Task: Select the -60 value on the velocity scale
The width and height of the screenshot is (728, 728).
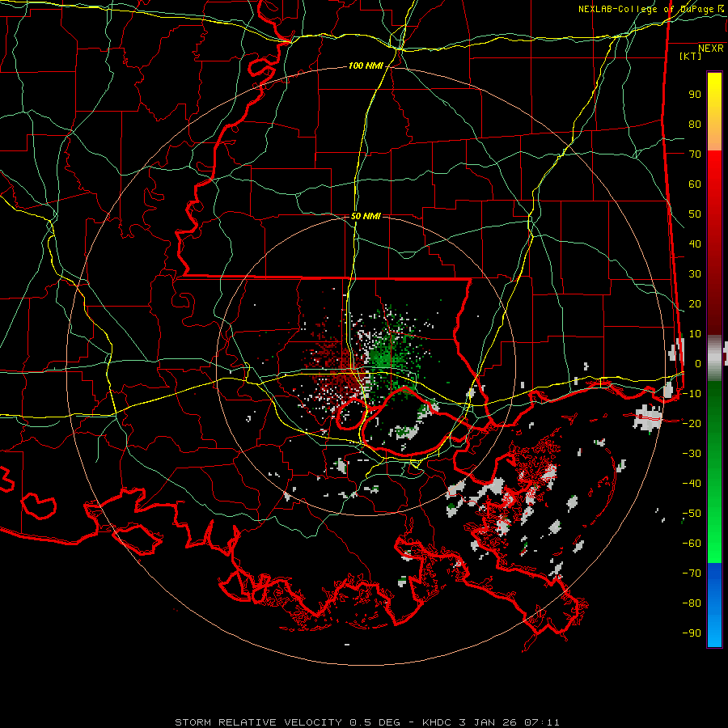Action: pos(692,544)
